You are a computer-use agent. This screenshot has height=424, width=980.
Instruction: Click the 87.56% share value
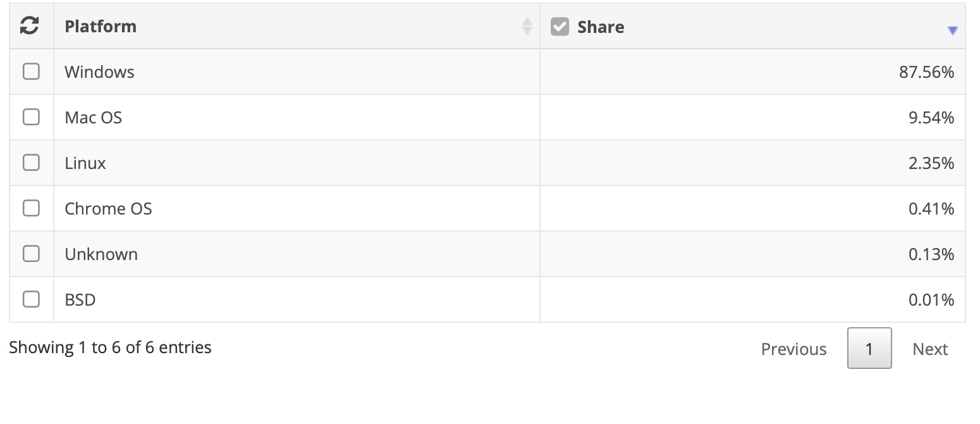926,72
